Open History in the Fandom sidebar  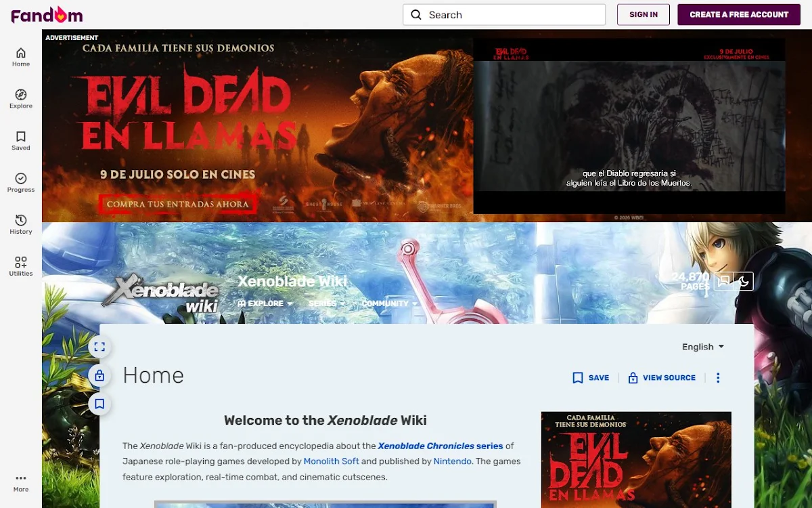coord(21,225)
